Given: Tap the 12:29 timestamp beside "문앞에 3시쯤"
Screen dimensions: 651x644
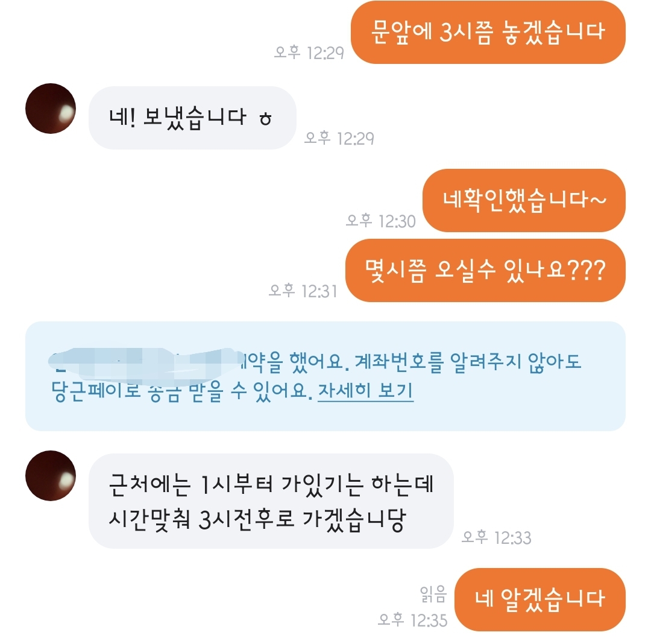Looking at the screenshot, I should coord(309,52).
